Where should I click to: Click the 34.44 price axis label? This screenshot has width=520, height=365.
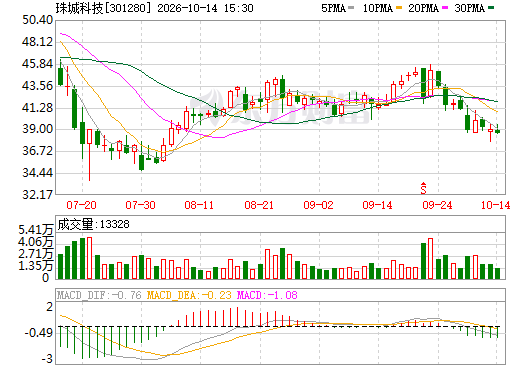(x=37, y=173)
